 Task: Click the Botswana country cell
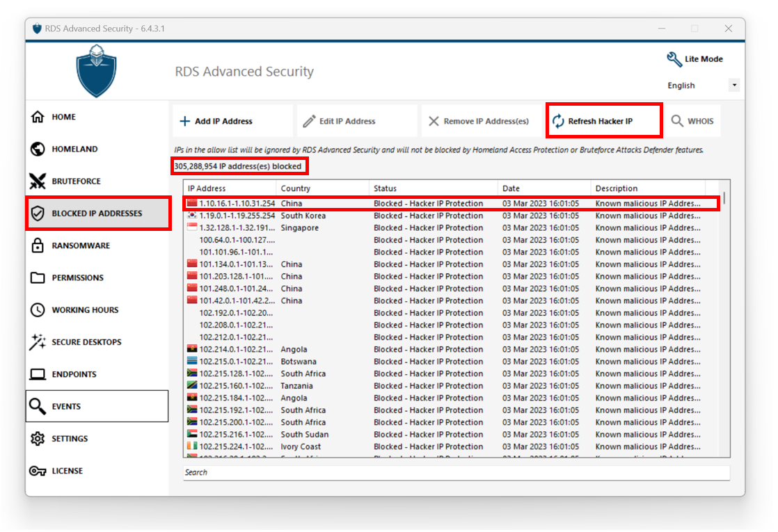(x=299, y=362)
